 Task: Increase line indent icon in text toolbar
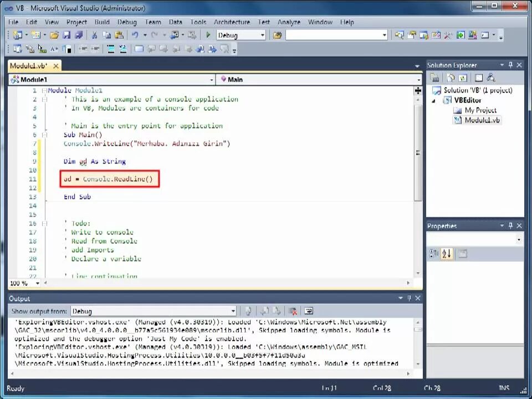click(95, 49)
